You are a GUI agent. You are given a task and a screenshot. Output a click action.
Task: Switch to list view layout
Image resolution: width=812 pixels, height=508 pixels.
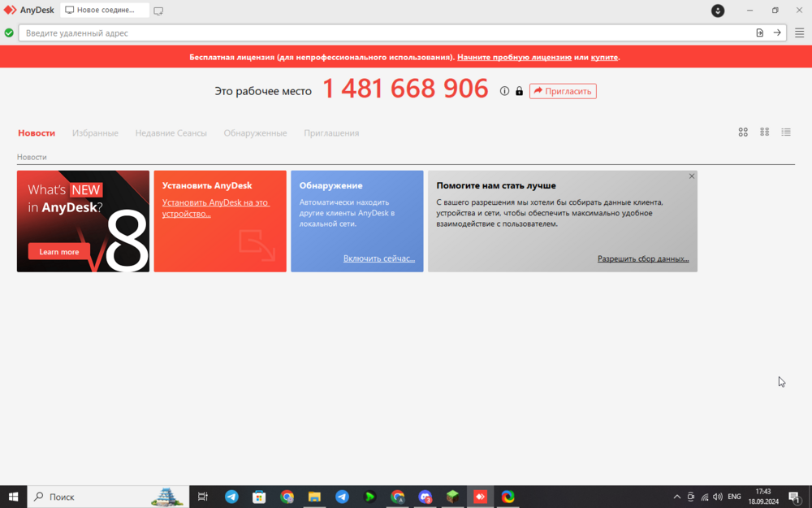pyautogui.click(x=786, y=132)
